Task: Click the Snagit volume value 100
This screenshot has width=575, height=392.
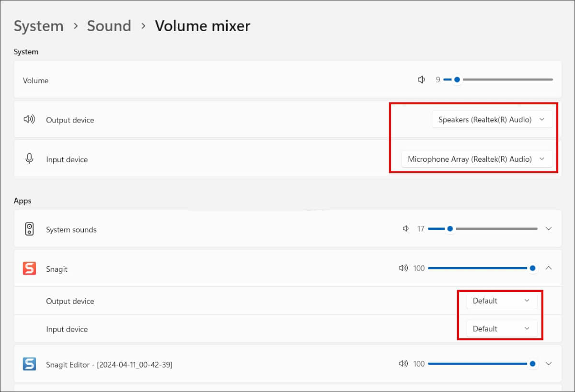Action: 419,268
